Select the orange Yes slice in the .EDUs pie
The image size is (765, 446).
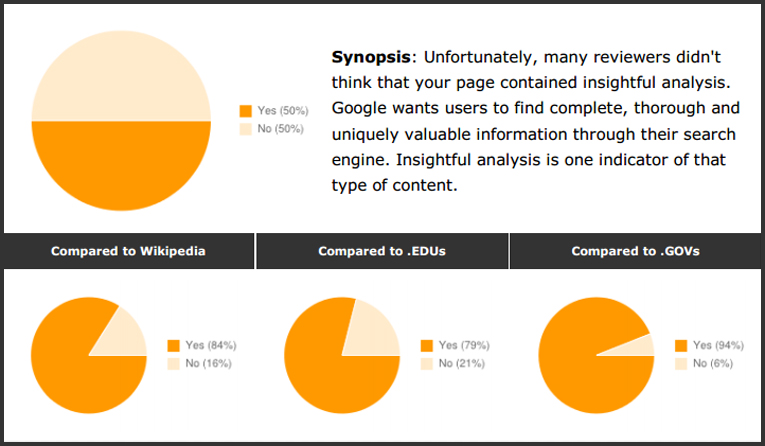click(x=329, y=367)
